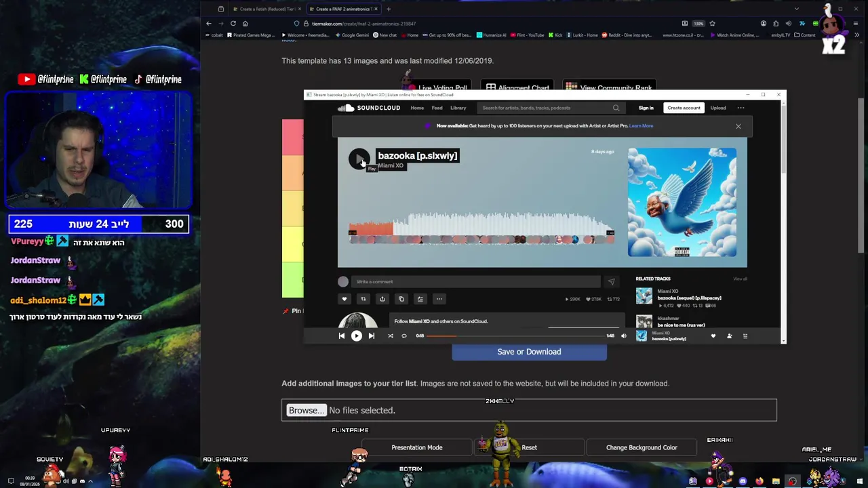Open the SoundCloud Feed tab
Screen dimensions: 868x488
pos(437,108)
